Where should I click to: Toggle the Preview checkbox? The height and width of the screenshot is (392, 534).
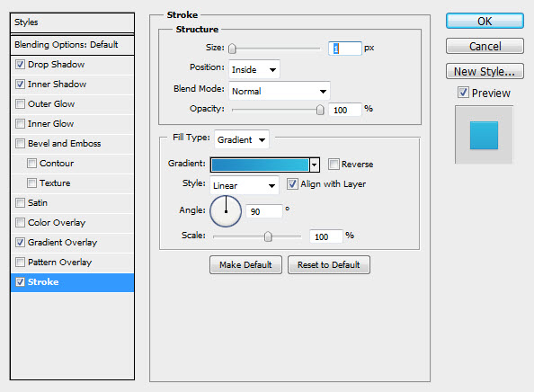pos(463,93)
